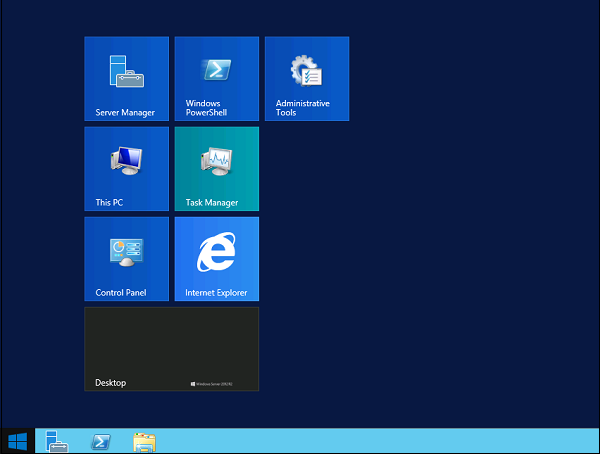Open the Desktop tile preview

pos(171,345)
